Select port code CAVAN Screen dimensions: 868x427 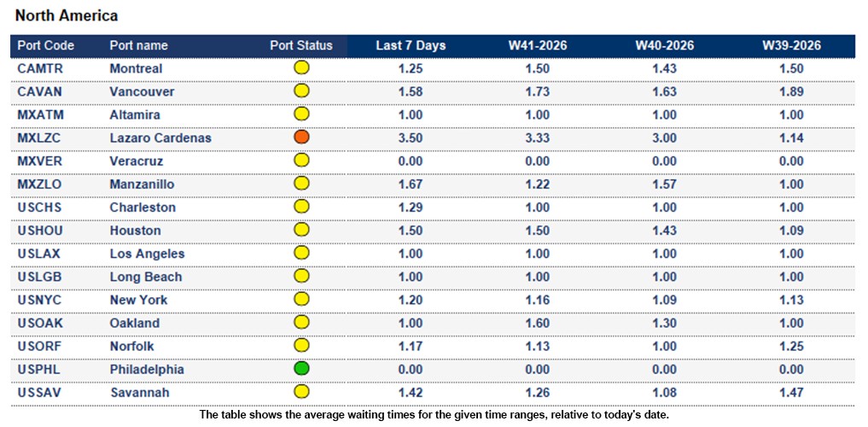[x=39, y=92]
